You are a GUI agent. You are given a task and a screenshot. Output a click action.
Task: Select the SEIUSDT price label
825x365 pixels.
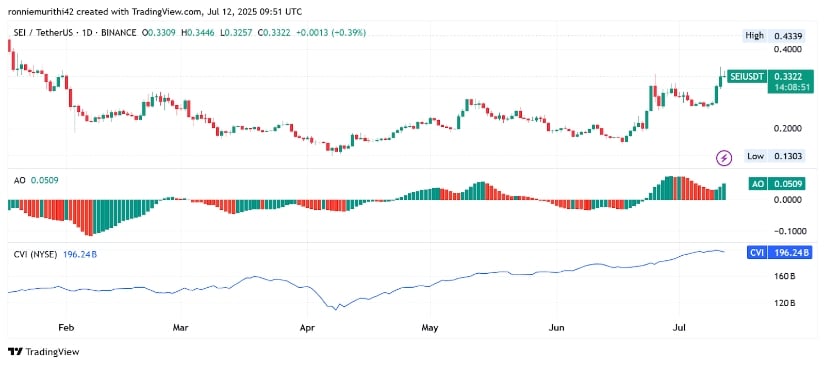pos(747,76)
